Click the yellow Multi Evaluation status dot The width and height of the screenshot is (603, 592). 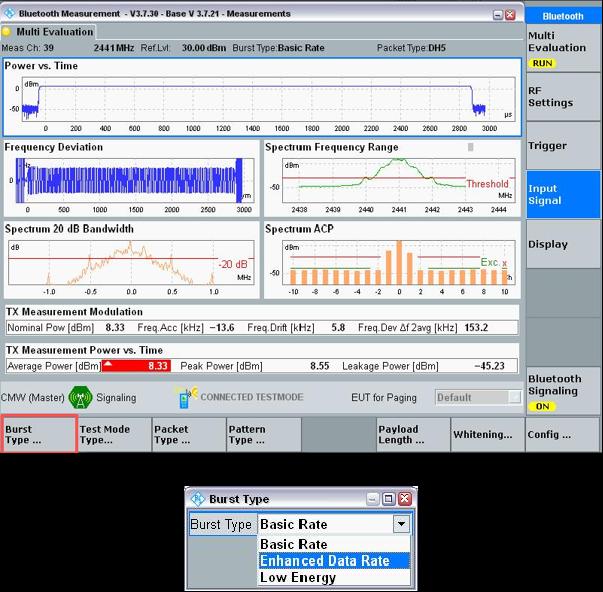(x=6, y=32)
